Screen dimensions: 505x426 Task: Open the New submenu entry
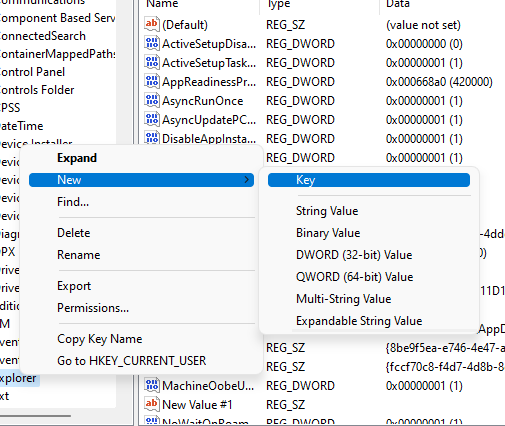coord(141,180)
